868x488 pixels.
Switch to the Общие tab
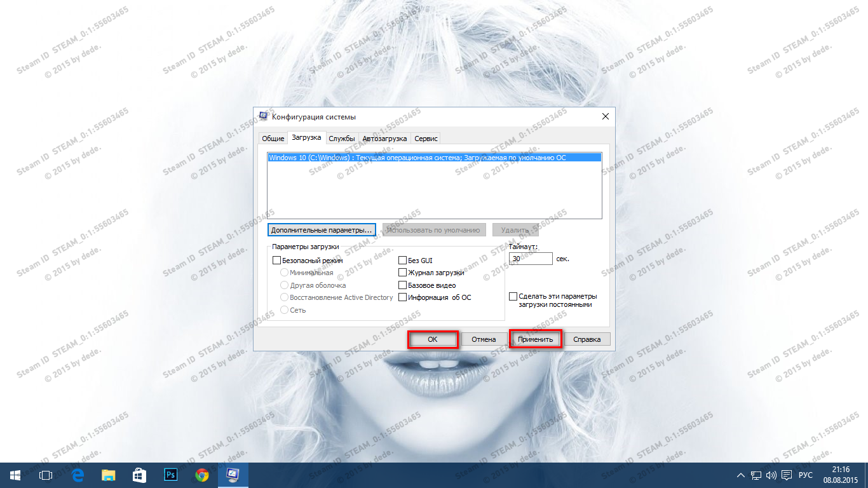coord(273,139)
